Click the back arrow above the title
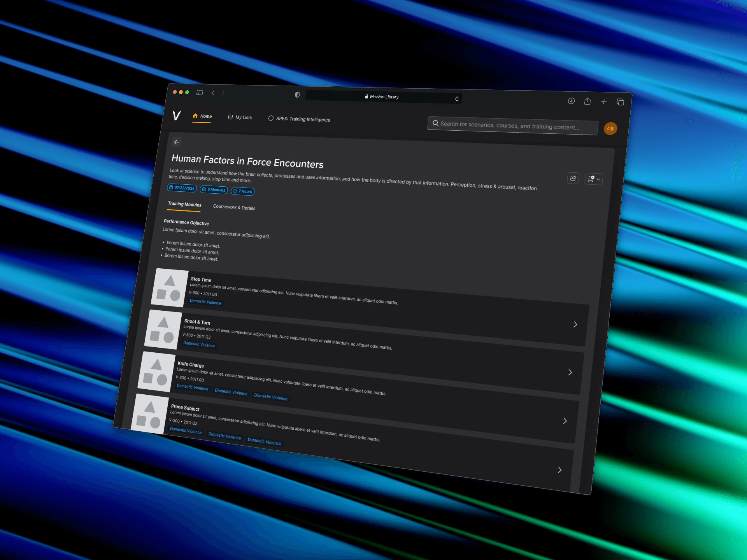747x560 pixels. click(177, 142)
